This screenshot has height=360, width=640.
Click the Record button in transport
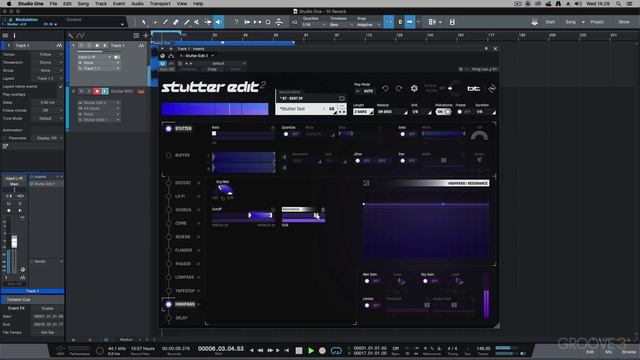[322, 350]
